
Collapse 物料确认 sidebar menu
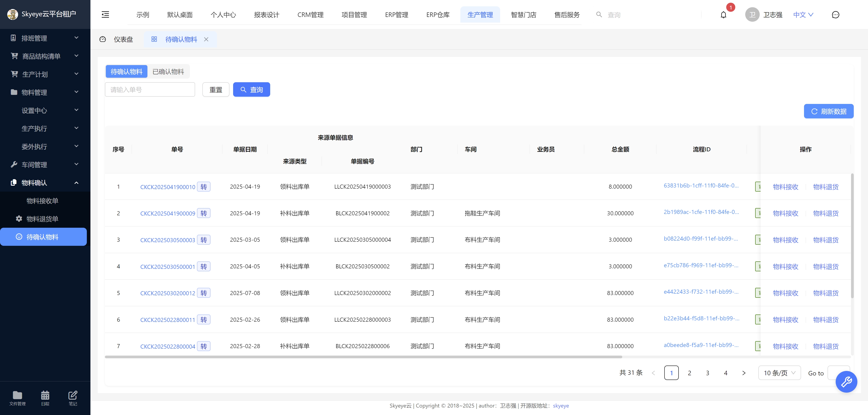pos(45,183)
